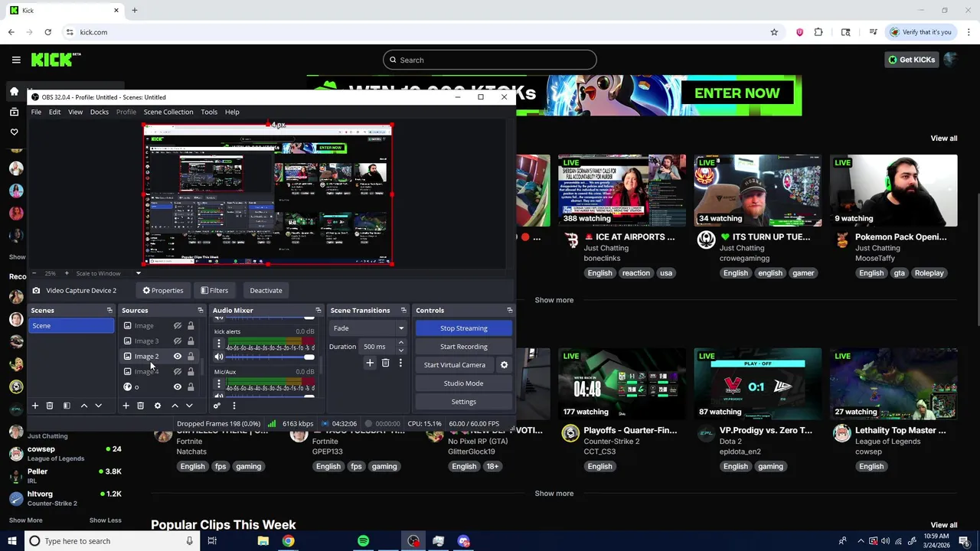This screenshot has height=551, width=980.
Task: Delete selected source with trash icon
Action: coord(140,406)
